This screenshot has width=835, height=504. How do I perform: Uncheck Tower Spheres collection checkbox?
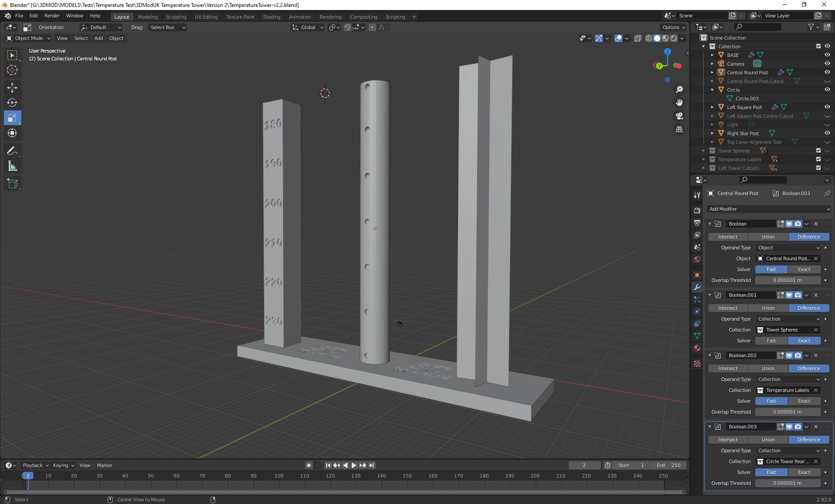coord(818,151)
